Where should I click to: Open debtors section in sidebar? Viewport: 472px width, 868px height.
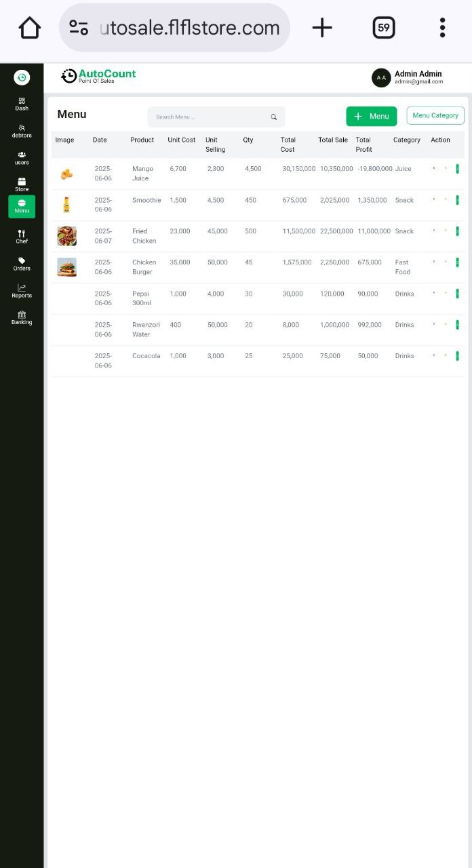click(22, 131)
